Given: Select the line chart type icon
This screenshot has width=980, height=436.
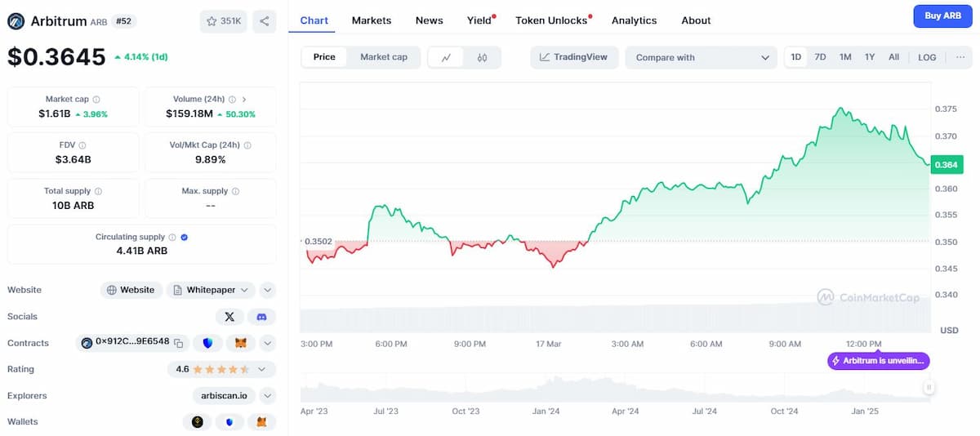Looking at the screenshot, I should click(447, 57).
